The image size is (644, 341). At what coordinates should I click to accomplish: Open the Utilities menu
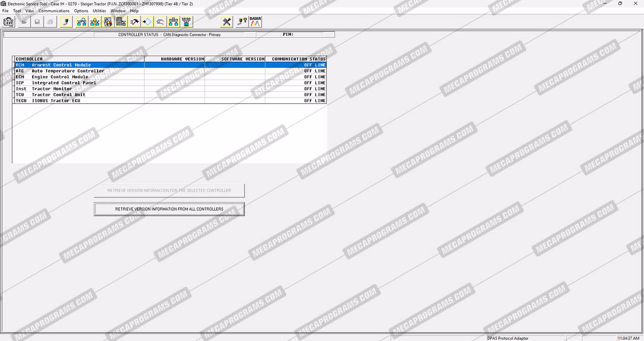(99, 11)
